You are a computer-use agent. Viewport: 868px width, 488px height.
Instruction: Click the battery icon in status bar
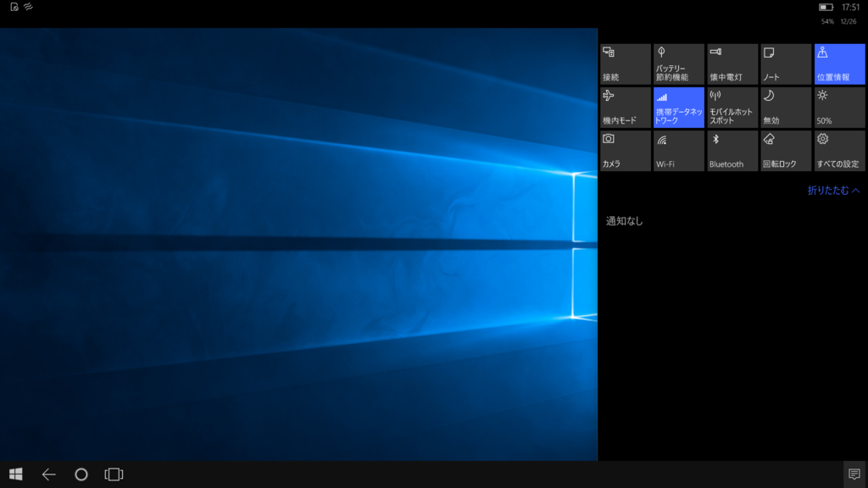[x=826, y=7]
